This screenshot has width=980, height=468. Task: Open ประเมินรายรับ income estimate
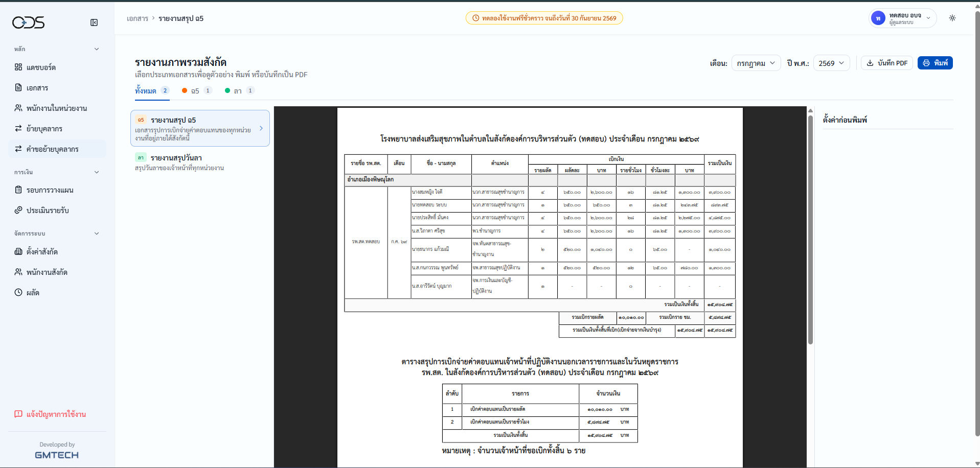tap(57, 210)
